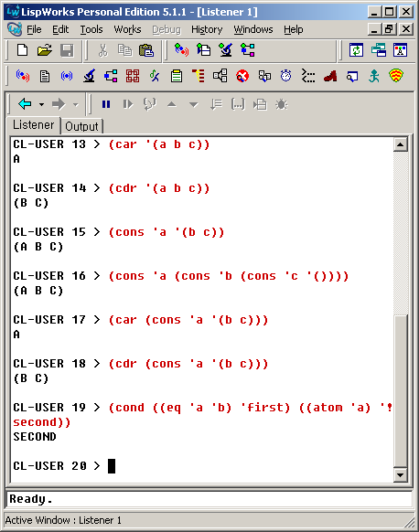The height and width of the screenshot is (532, 419).
Task: Click the red X search icon
Action: pos(242,76)
